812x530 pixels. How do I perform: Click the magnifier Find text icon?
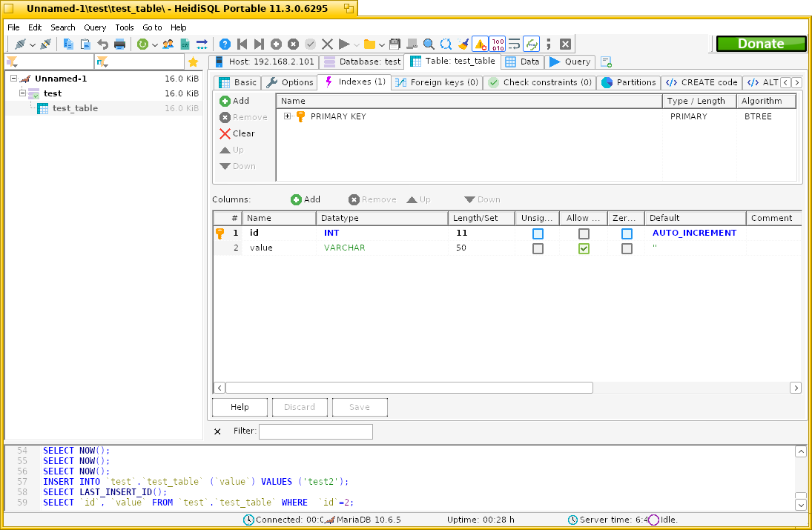tap(429, 44)
